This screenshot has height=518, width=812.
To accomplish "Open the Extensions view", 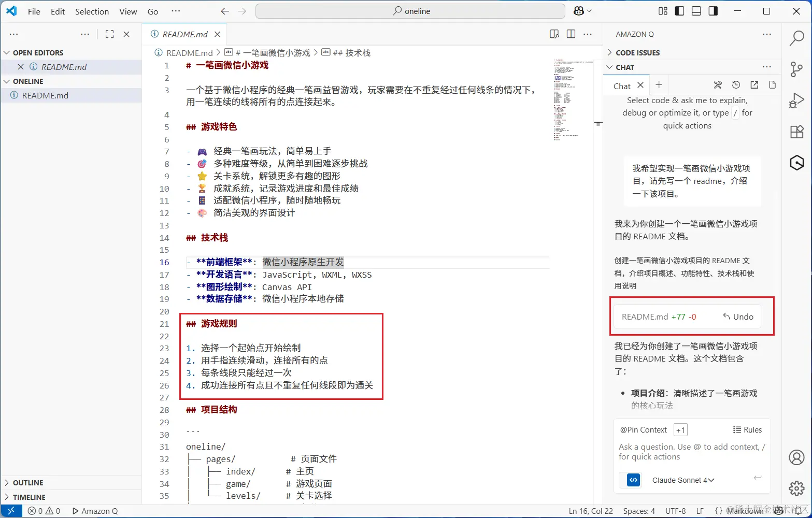I will [796, 132].
